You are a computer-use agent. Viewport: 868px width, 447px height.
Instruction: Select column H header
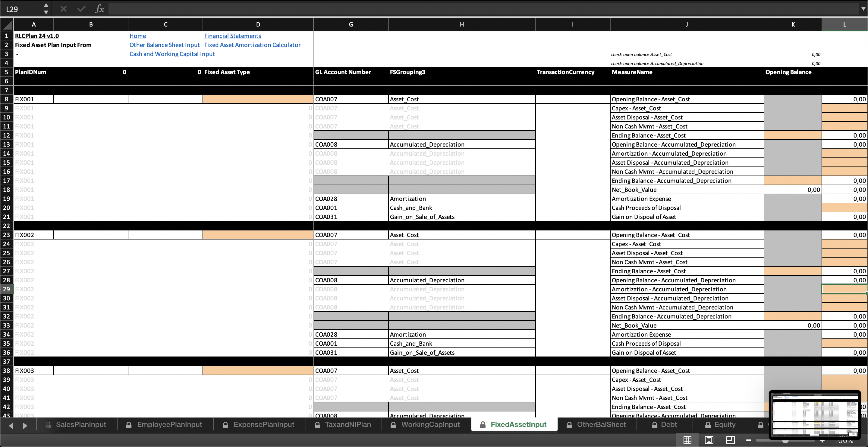(x=462, y=24)
